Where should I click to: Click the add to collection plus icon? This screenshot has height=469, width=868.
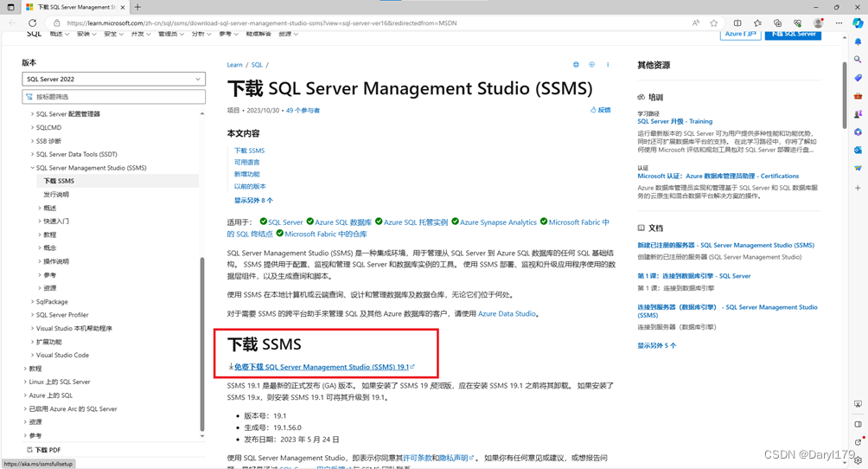pyautogui.click(x=591, y=65)
